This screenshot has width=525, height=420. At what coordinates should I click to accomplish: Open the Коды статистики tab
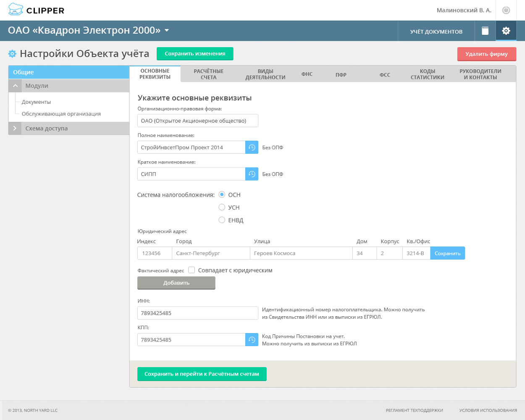tap(427, 74)
